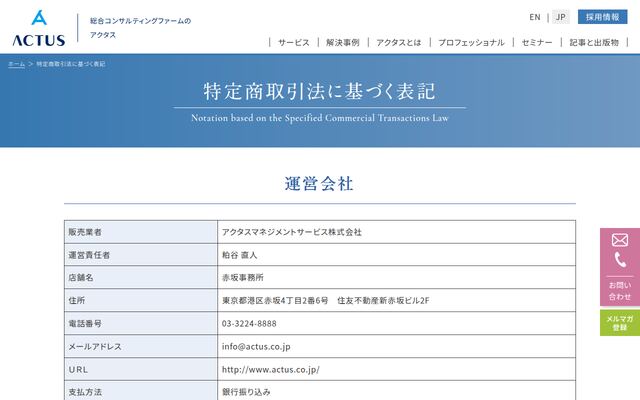The height and width of the screenshot is (400, 640).
Task: Click the ホーム breadcrumb link
Action: coord(17,64)
